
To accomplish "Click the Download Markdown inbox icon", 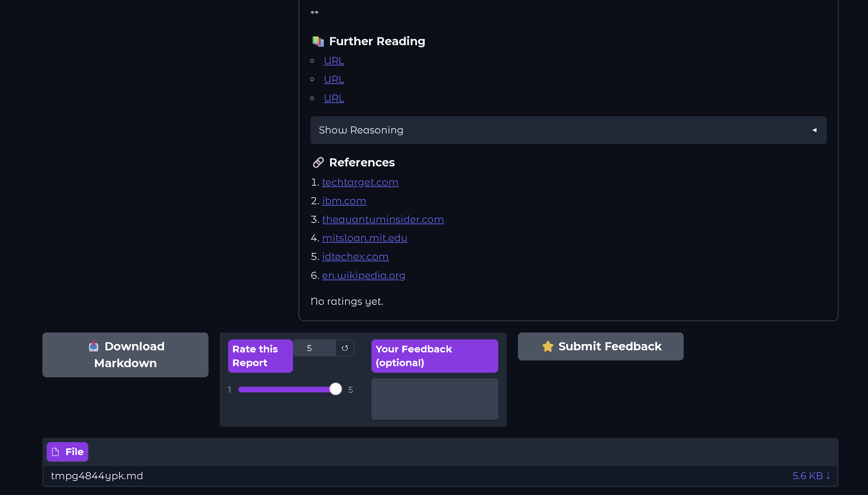I will (x=94, y=346).
